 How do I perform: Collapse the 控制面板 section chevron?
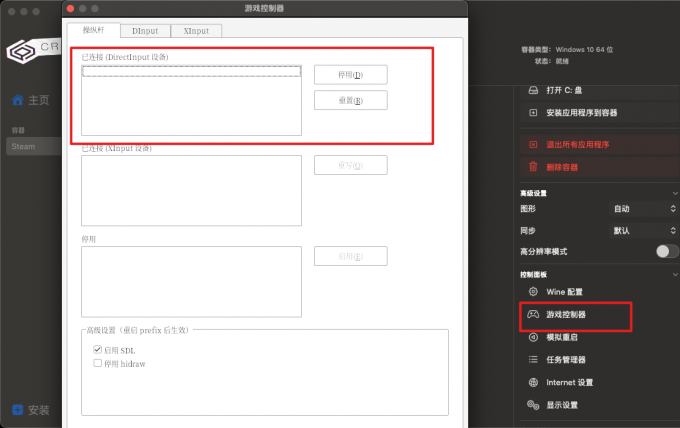675,274
